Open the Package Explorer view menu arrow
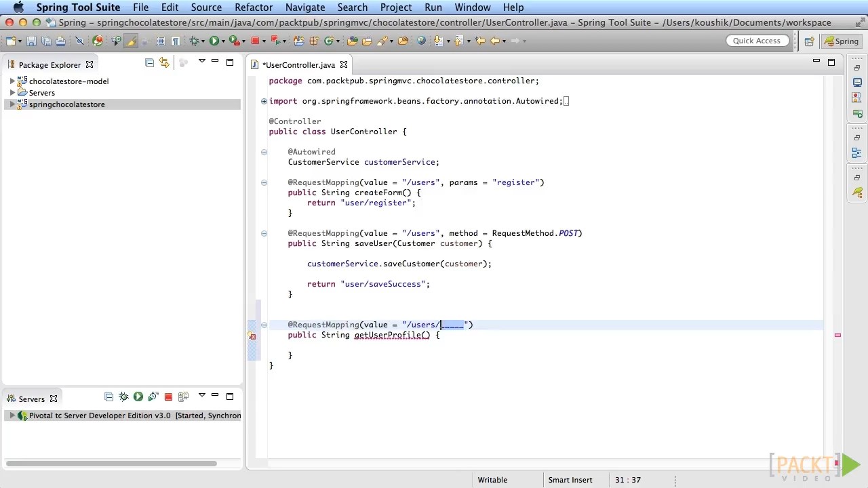This screenshot has height=488, width=868. coord(201,62)
